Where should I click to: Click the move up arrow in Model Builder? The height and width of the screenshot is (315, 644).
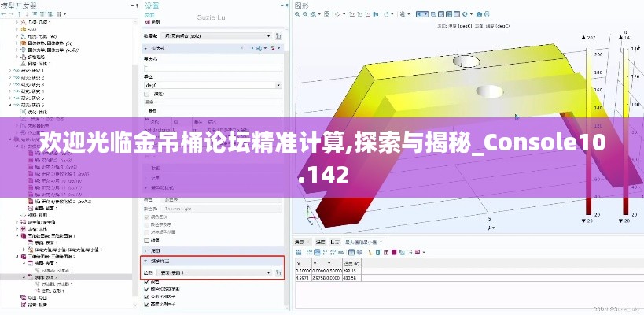(x=18, y=14)
